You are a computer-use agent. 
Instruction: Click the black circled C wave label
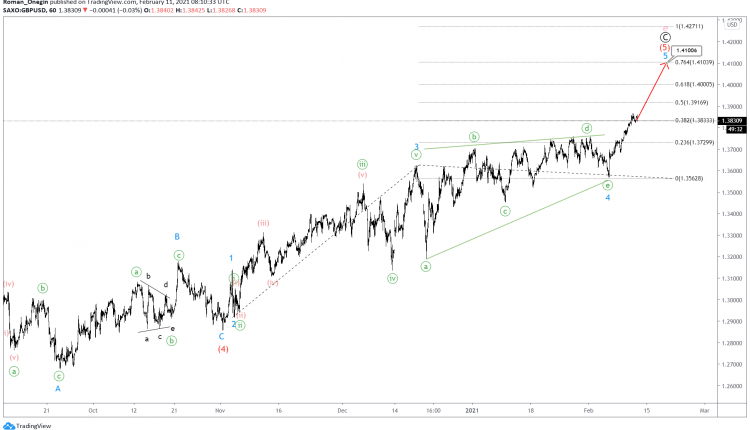click(x=665, y=37)
